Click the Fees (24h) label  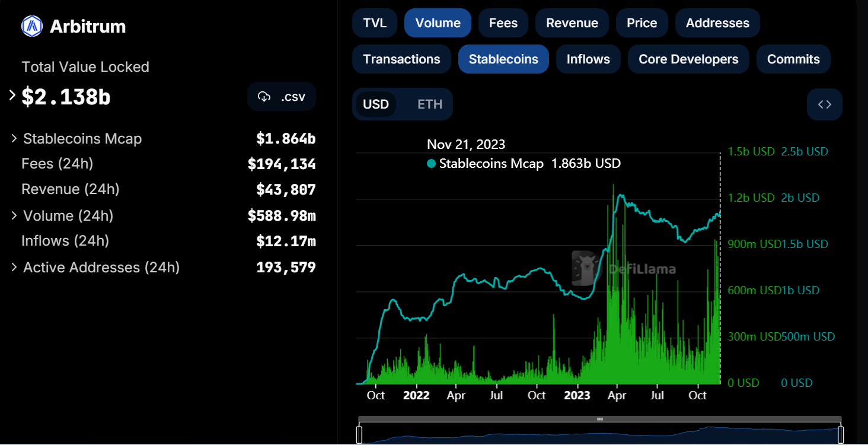click(x=58, y=163)
